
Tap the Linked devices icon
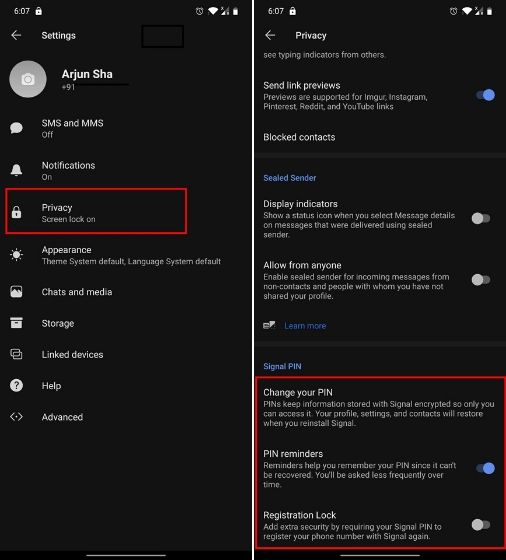(16, 354)
